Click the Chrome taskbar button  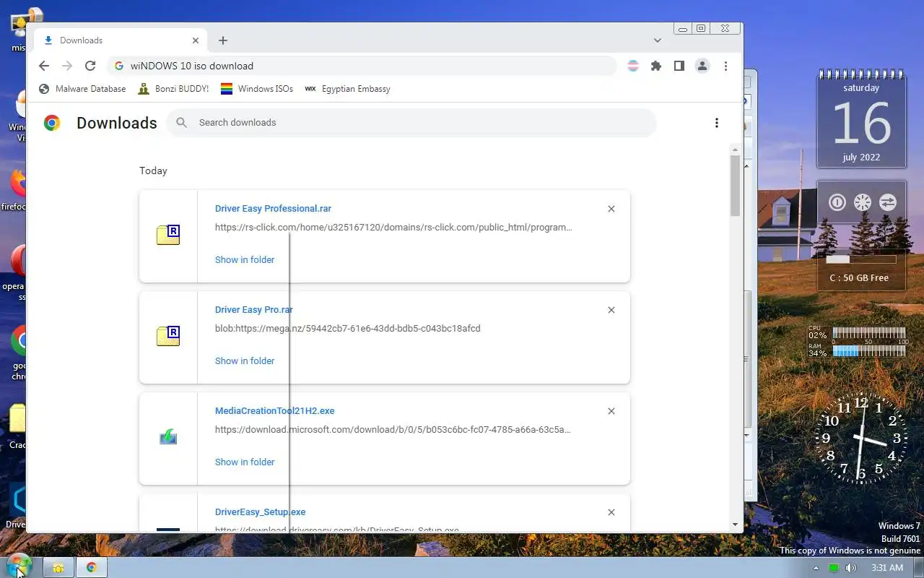point(92,568)
